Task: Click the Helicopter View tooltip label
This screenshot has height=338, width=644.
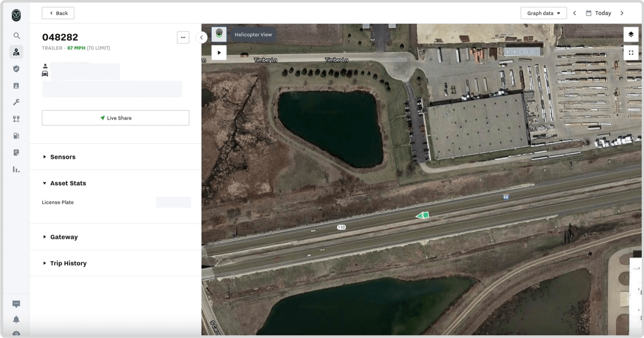Action: click(253, 35)
